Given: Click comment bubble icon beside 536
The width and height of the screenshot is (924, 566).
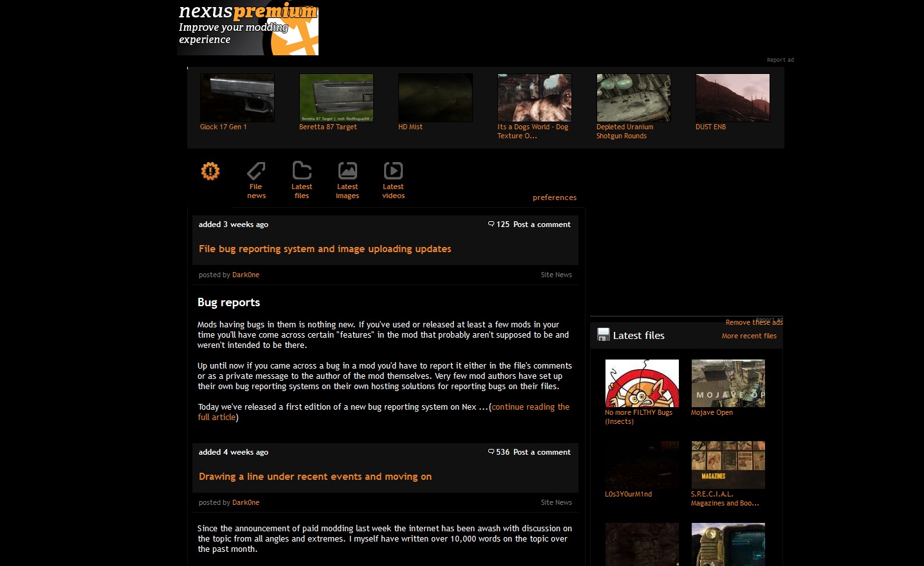Looking at the screenshot, I should click(491, 452).
